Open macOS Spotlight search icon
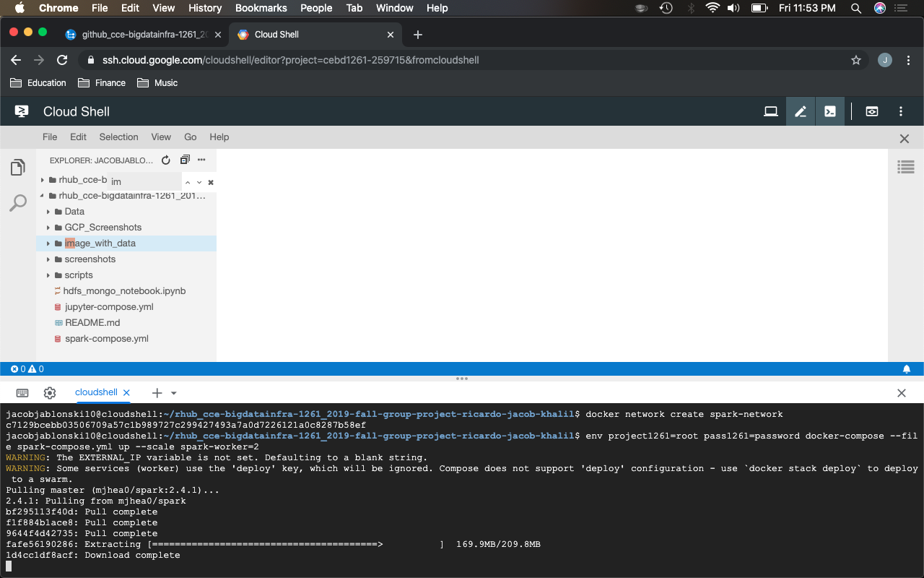 tap(856, 8)
